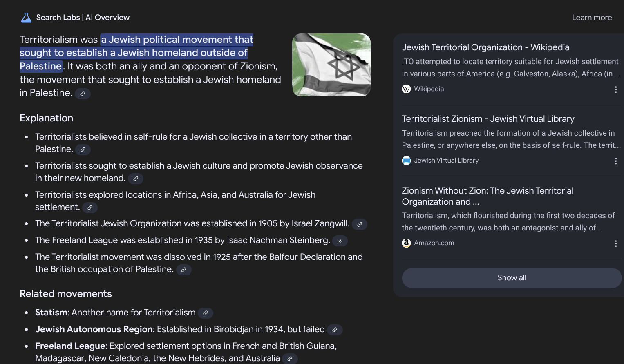This screenshot has width=624, height=364.
Task: Click citation icon after Isaac Nachman Steinberg
Action: [x=340, y=241]
